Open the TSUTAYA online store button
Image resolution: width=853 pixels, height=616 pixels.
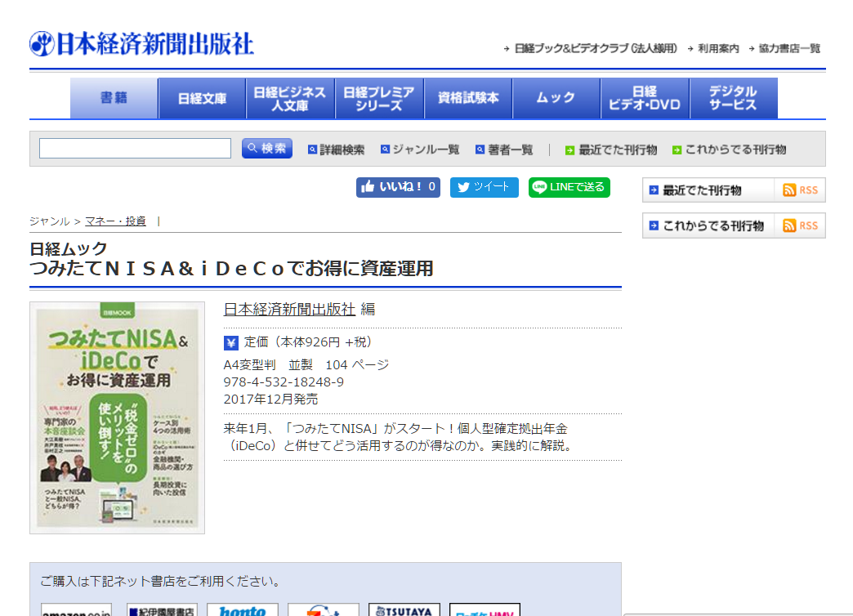tap(404, 610)
